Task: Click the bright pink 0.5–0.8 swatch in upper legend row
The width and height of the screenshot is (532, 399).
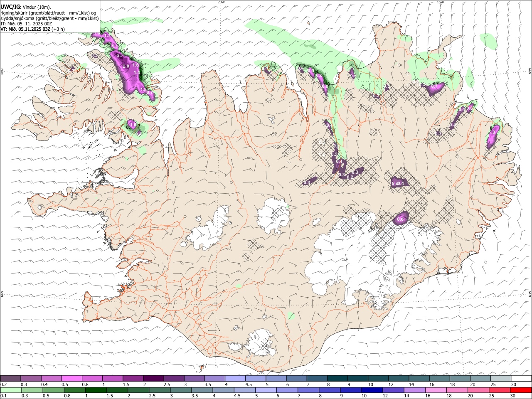Action: pos(72,379)
